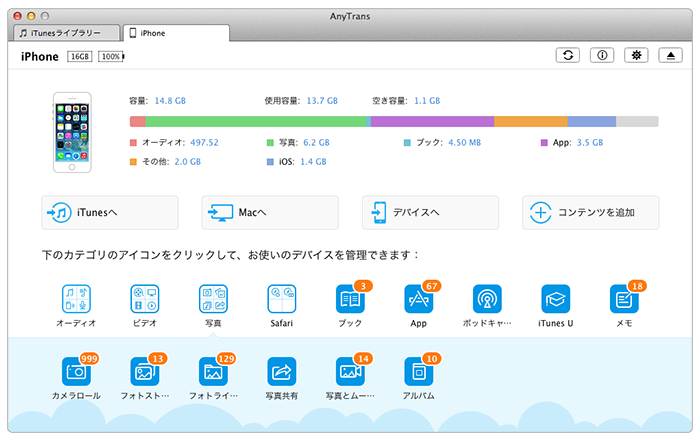Click the gray free space bar segment

[x=638, y=121]
